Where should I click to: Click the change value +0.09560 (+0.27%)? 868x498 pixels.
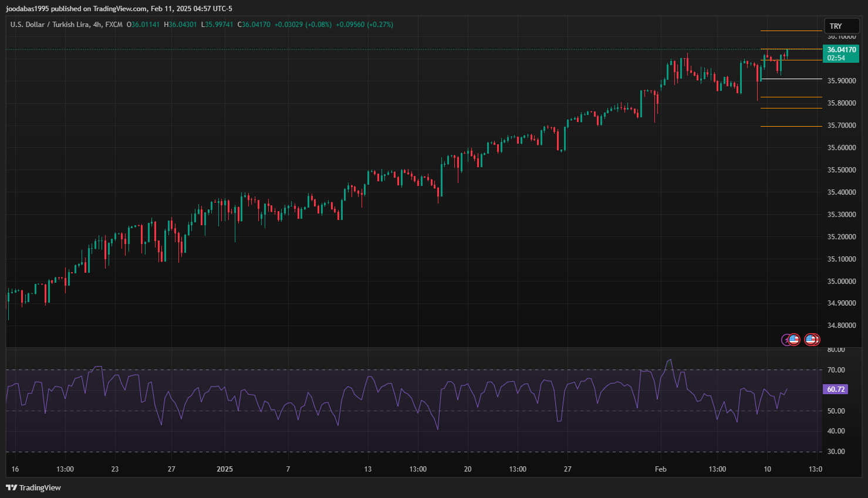(x=364, y=25)
